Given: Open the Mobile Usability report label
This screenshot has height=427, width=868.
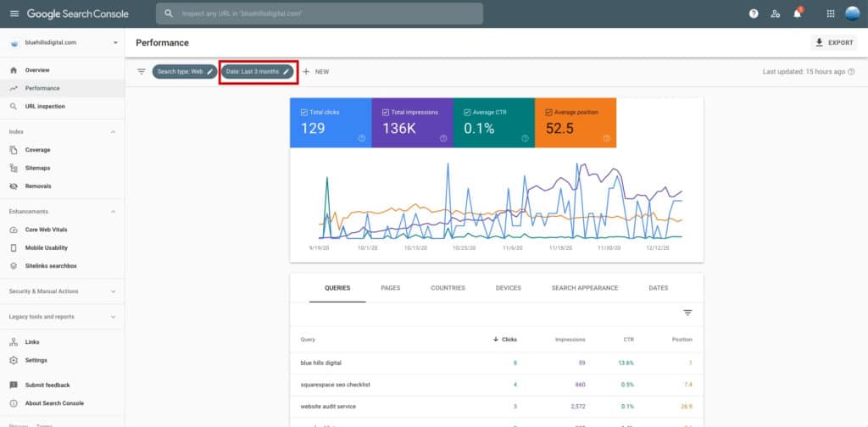Looking at the screenshot, I should coord(47,247).
